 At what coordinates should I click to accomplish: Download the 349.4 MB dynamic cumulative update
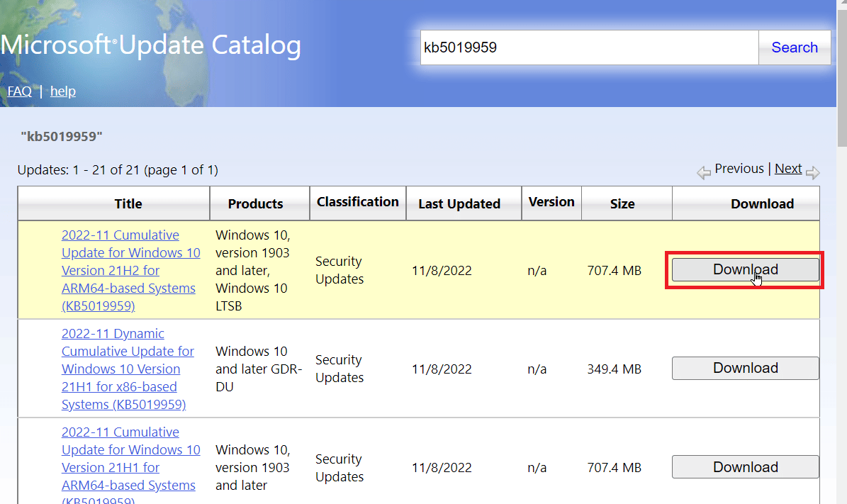746,368
